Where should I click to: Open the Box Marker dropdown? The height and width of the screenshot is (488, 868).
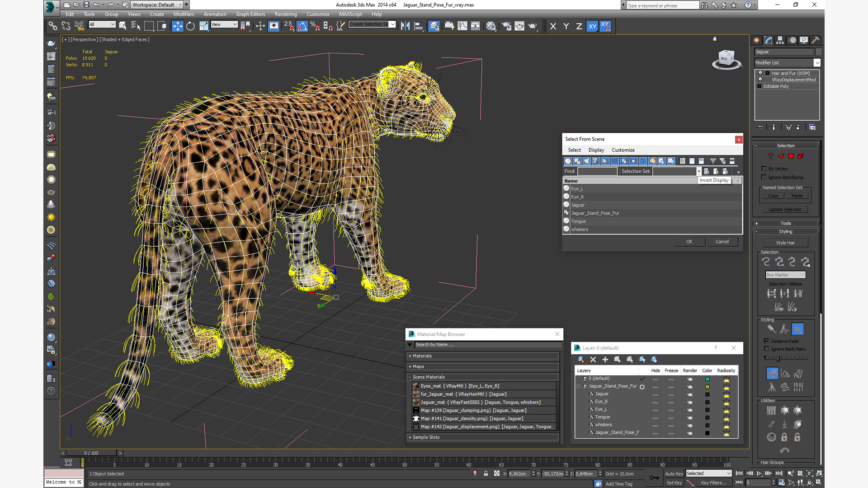(785, 275)
